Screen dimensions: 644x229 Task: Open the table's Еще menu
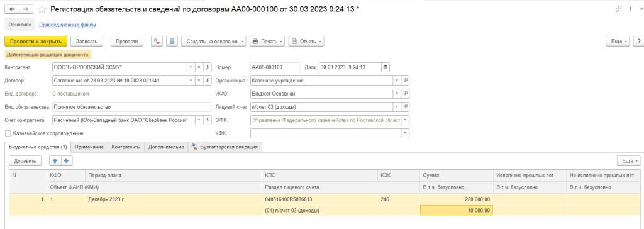pyautogui.click(x=628, y=161)
